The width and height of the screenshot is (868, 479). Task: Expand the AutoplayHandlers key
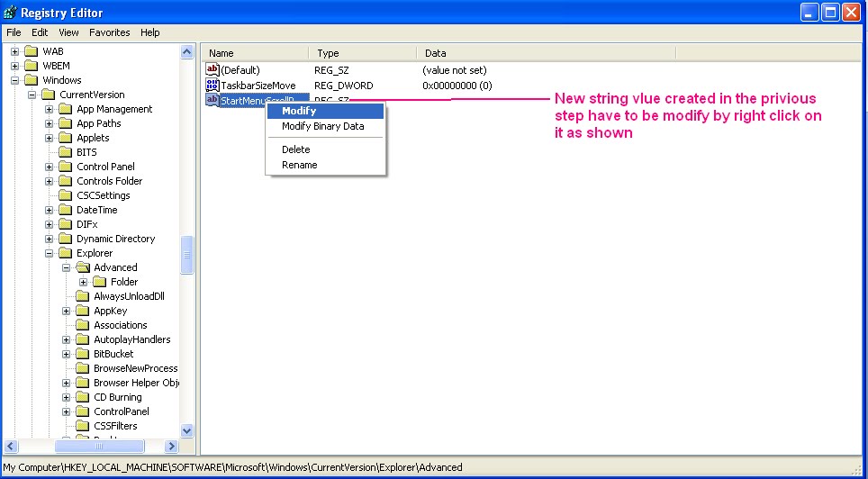point(67,339)
